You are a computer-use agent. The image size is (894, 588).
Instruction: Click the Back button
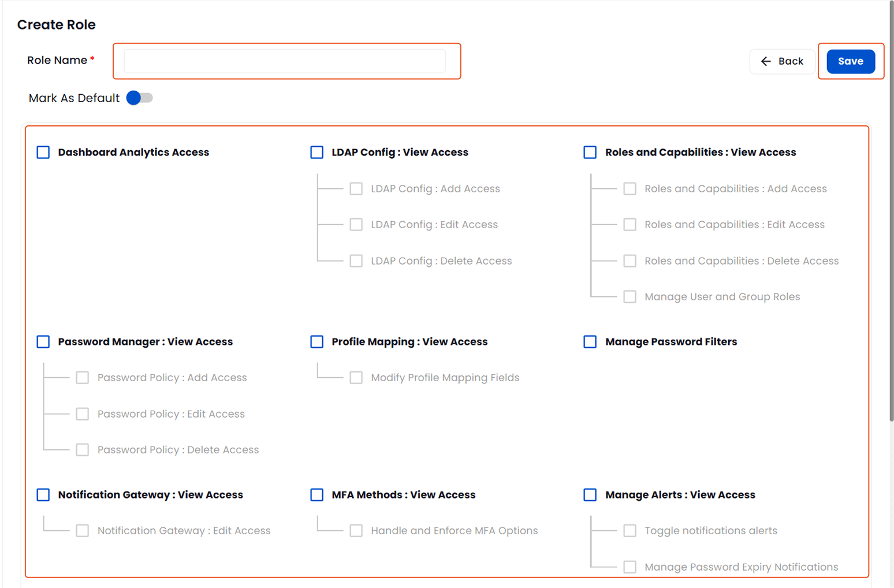783,61
